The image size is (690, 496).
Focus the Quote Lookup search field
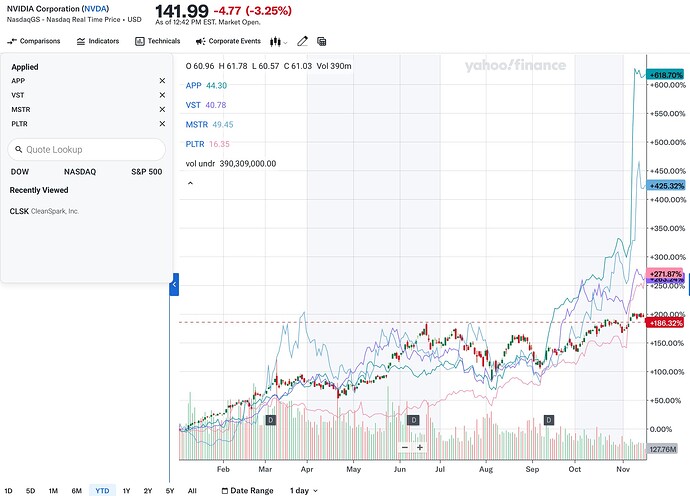(x=87, y=150)
